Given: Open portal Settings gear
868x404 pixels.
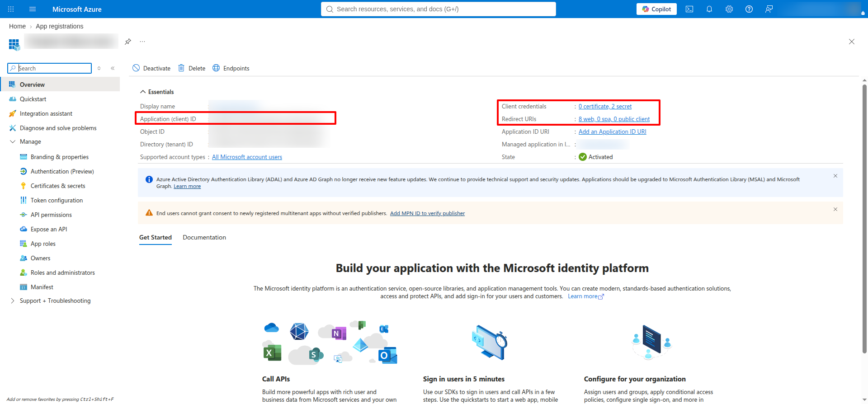Looking at the screenshot, I should click(x=729, y=9).
